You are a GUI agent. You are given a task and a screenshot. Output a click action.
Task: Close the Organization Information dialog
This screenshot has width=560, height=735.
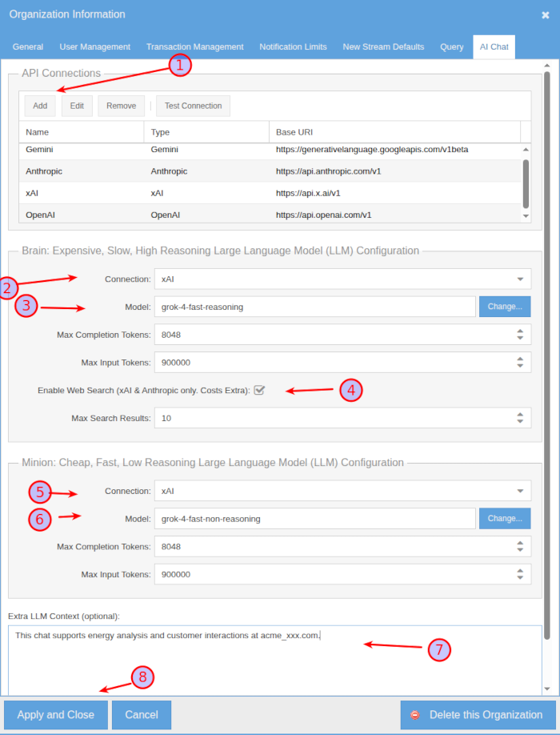tap(545, 14)
